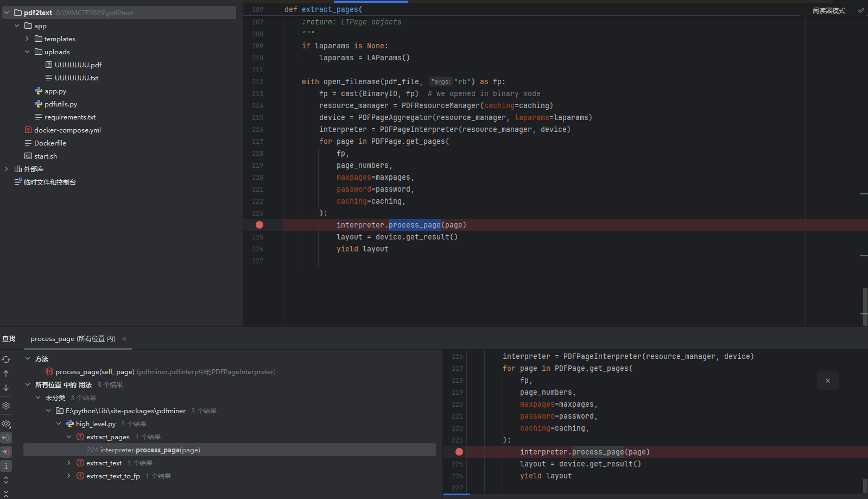This screenshot has height=499, width=868.
Task: Click extract_pages function icon
Action: coord(80,437)
